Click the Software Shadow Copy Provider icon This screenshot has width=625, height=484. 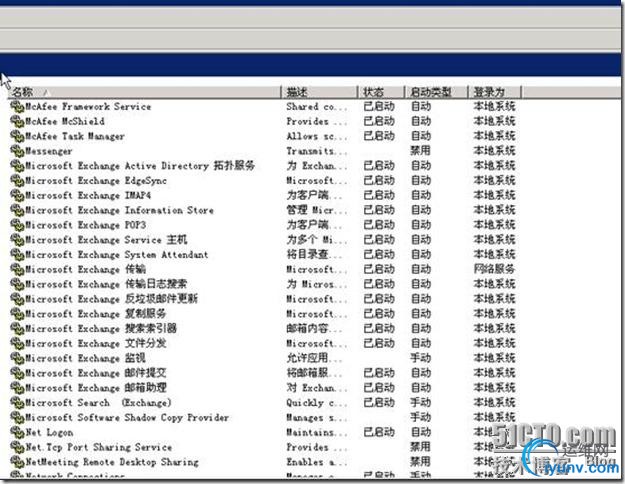pyautogui.click(x=17, y=417)
